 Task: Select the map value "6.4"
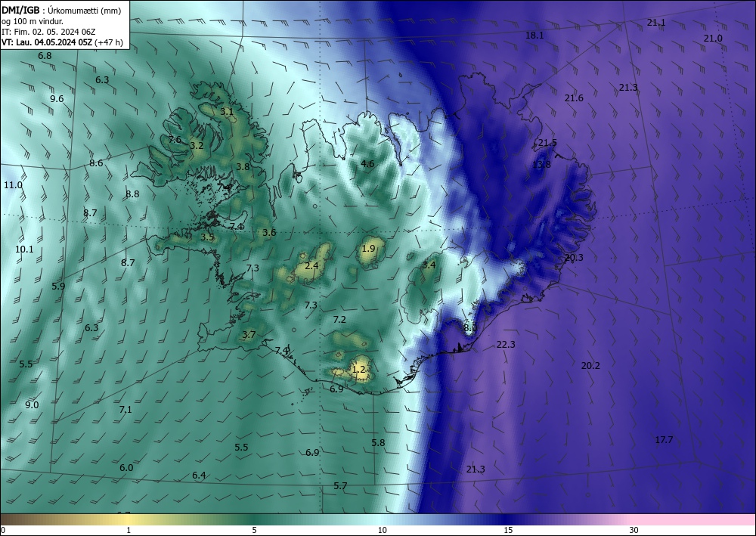(199, 476)
